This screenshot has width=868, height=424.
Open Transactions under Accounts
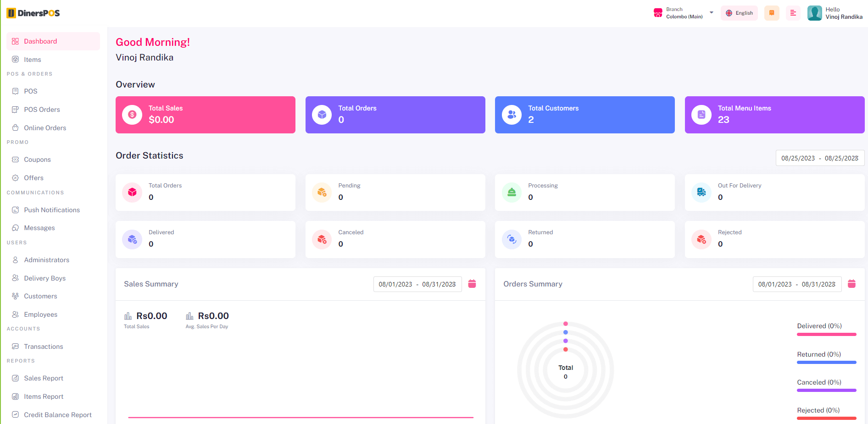pyautogui.click(x=44, y=347)
